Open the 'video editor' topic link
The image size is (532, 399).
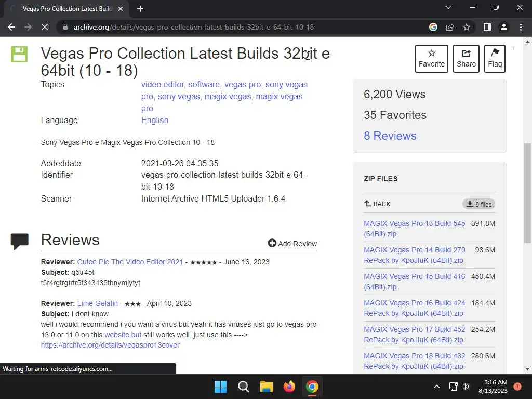click(x=163, y=85)
